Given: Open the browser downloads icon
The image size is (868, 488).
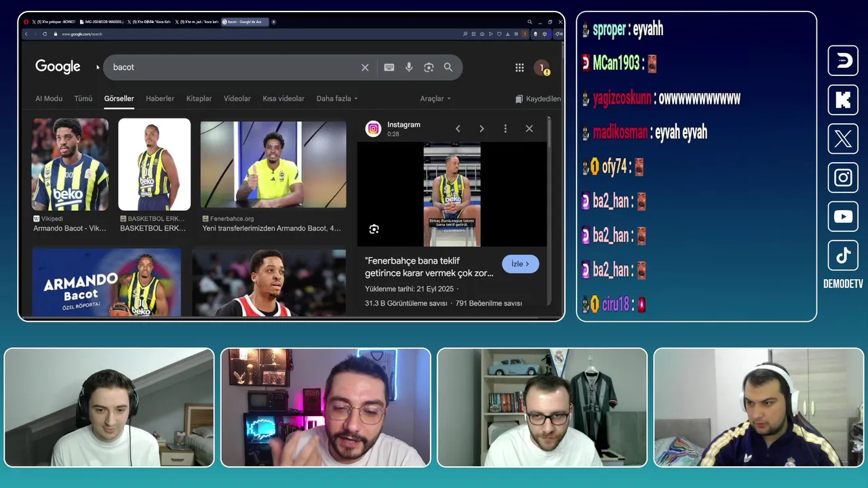Looking at the screenshot, I should click(x=508, y=34).
